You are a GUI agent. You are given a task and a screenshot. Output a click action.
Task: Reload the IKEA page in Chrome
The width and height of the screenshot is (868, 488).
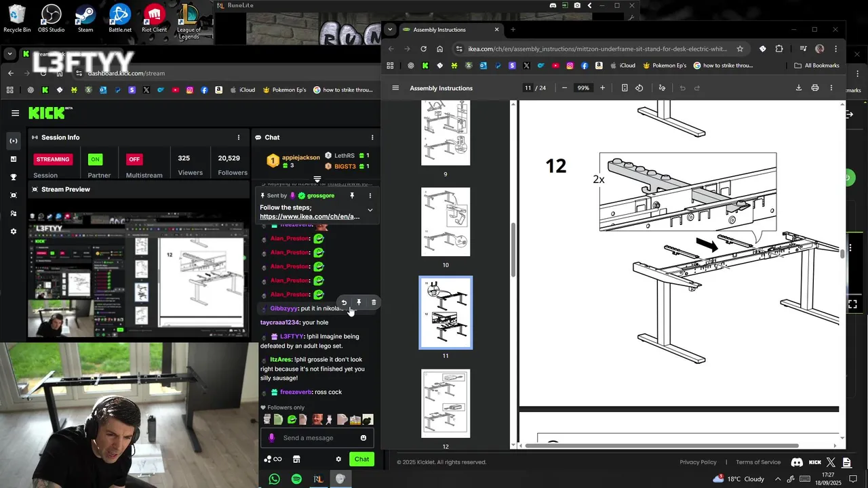(x=423, y=49)
